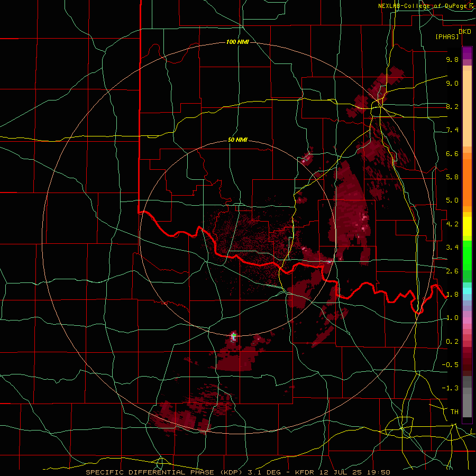Pick the pink segment of the color bar
This screenshot has height=476, width=476.
click(467, 321)
